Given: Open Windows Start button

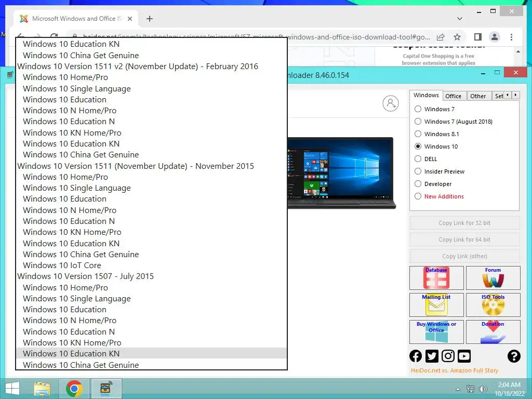Looking at the screenshot, I should (x=12, y=388).
